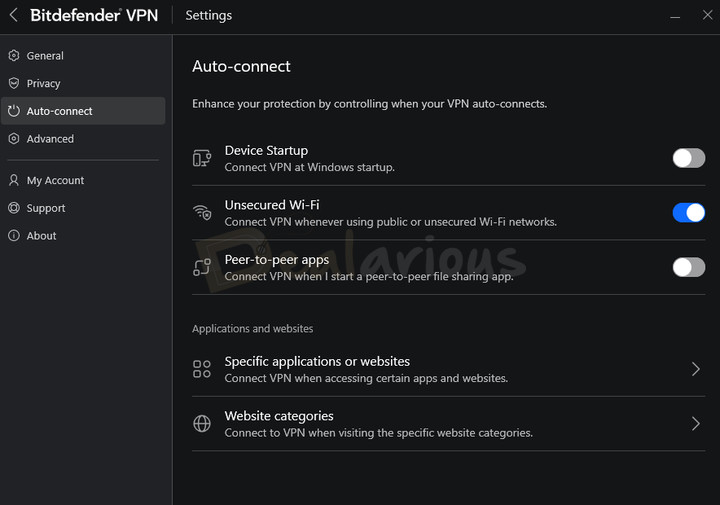Go back using the arrow beside Bitdefender VPN
720x505 pixels.
click(14, 15)
